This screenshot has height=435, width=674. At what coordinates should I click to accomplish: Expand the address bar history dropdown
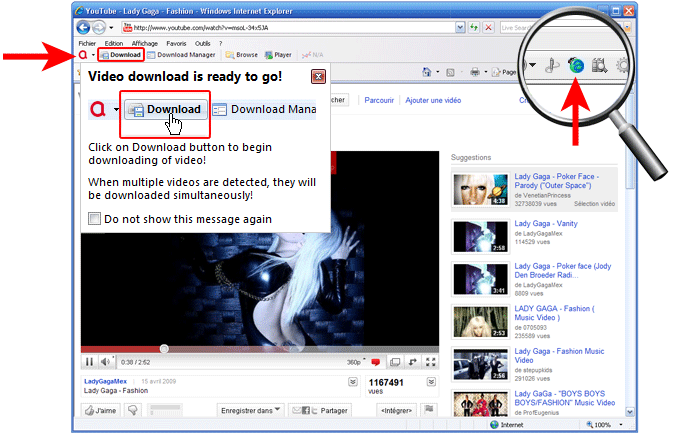460,28
